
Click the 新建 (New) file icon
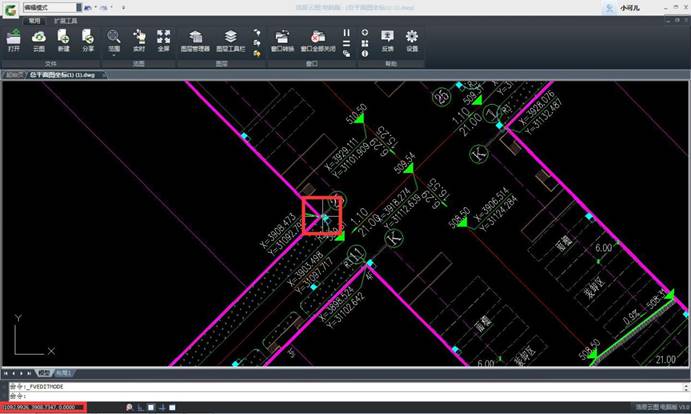click(63, 40)
